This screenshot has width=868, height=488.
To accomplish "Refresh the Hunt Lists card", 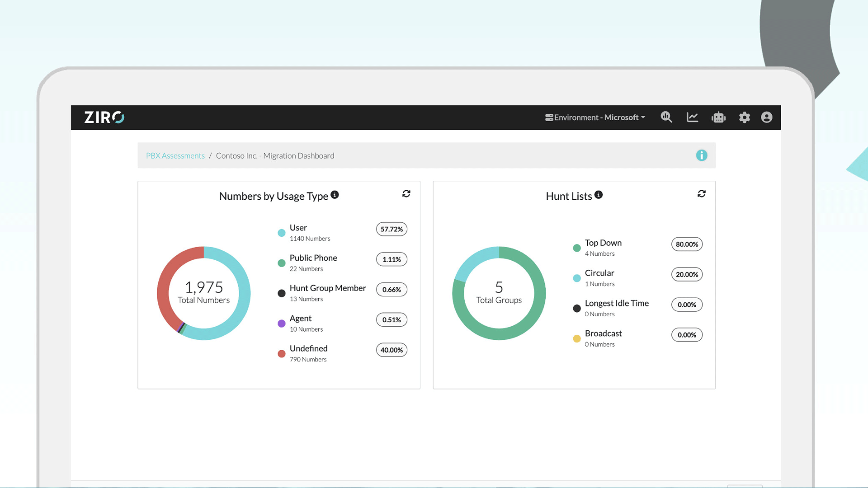I will point(702,194).
